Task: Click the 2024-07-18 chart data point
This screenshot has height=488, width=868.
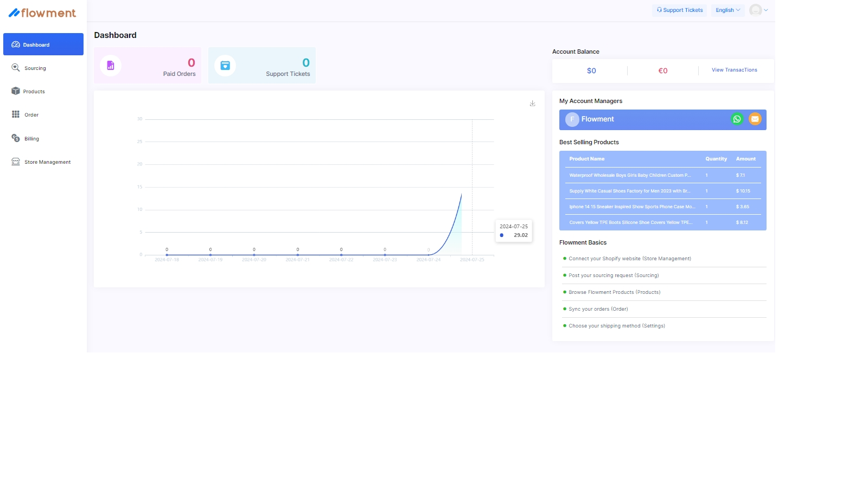Action: pyautogui.click(x=167, y=255)
